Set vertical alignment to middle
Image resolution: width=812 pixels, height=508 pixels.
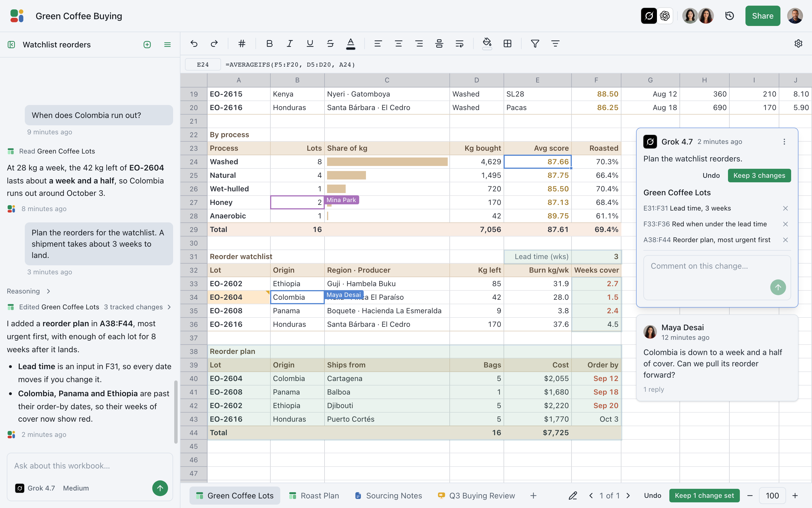pyautogui.click(x=439, y=44)
